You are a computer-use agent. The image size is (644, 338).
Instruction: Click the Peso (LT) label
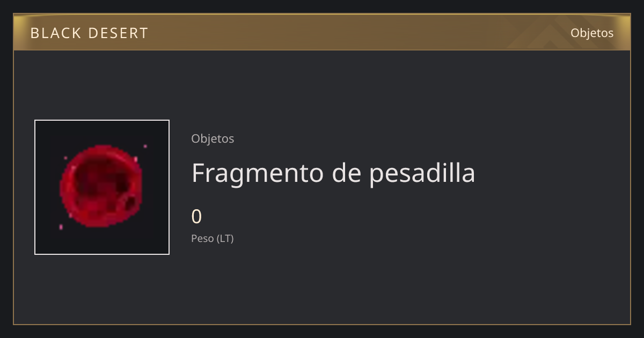[x=213, y=239]
